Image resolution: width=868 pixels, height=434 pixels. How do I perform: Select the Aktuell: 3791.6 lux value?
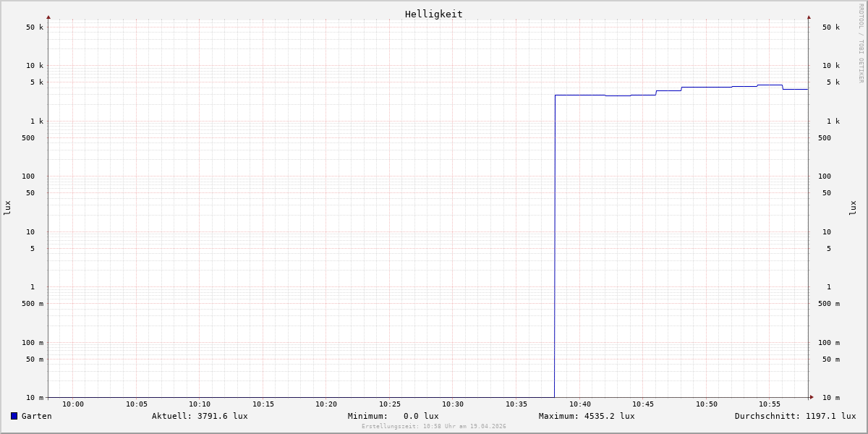200,416
